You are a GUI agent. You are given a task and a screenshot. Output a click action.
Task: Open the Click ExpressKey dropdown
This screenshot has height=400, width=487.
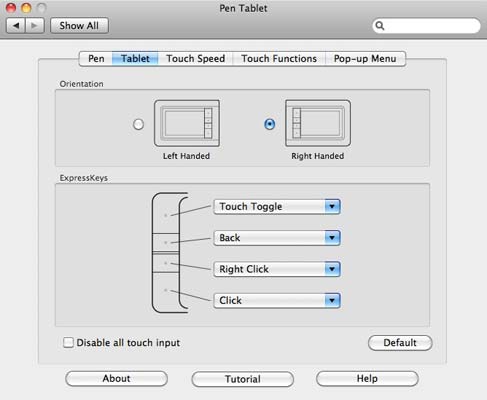[x=277, y=300]
